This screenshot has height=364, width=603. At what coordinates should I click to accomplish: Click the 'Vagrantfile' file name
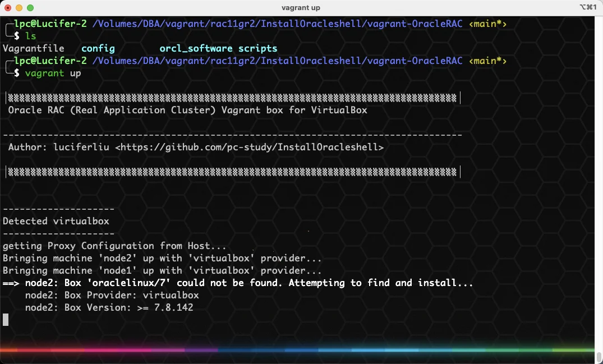tap(34, 48)
